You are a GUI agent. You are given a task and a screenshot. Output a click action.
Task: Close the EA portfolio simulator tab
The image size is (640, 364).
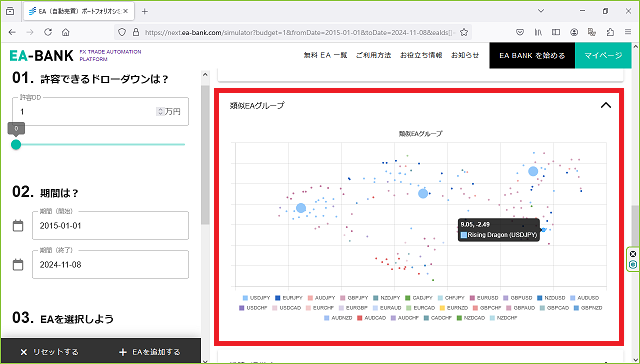(x=125, y=11)
